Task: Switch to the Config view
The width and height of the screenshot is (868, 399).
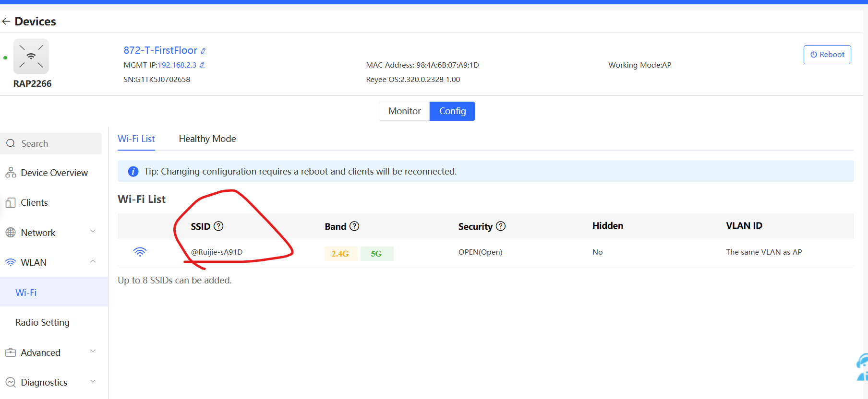Action: tap(452, 111)
